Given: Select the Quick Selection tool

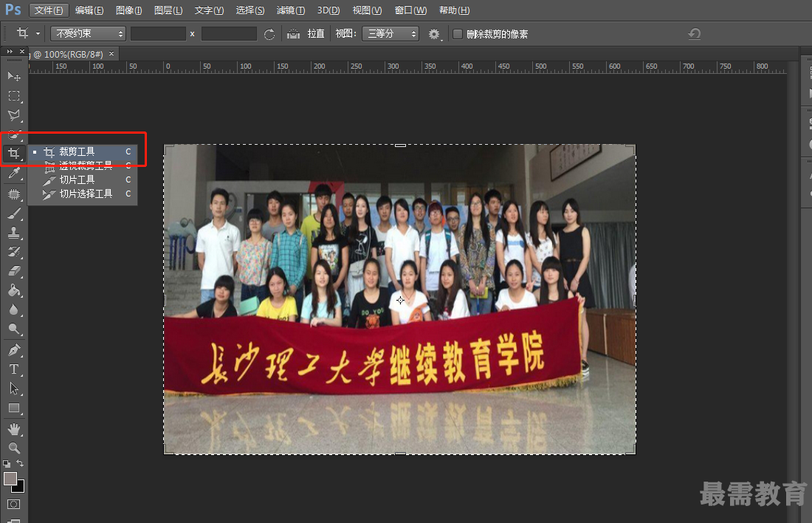Looking at the screenshot, I should click(x=14, y=134).
